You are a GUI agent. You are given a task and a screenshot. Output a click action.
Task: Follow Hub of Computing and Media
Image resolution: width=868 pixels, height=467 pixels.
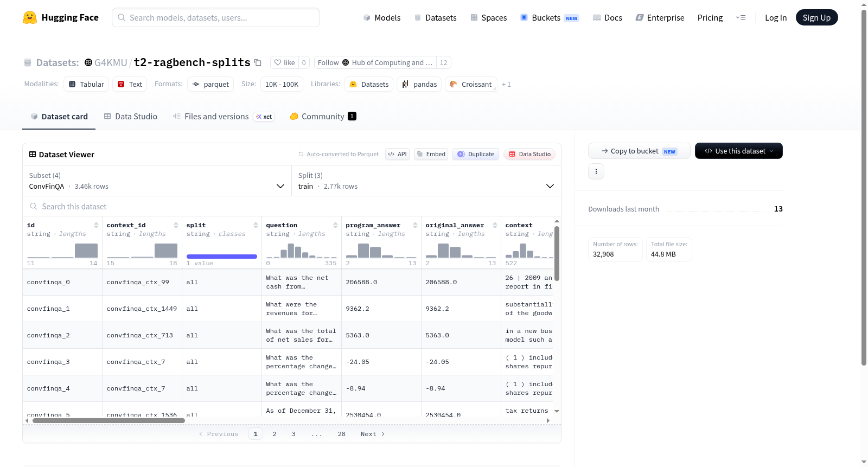[x=375, y=62]
